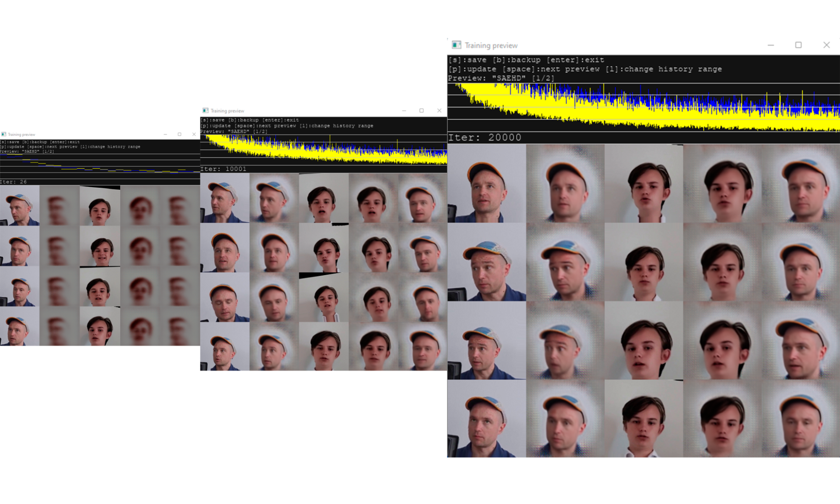840x504 pixels.
Task: Click the loss graph in the large window
Action: (644, 107)
